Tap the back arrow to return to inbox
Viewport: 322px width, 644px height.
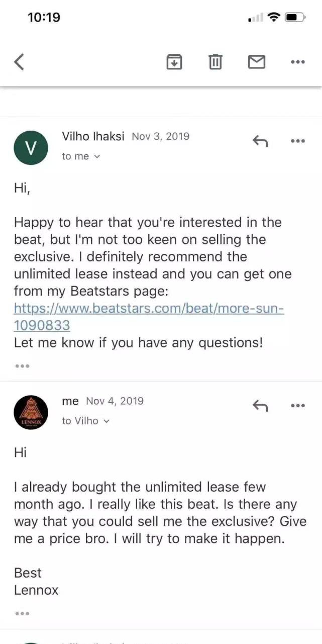(19, 62)
